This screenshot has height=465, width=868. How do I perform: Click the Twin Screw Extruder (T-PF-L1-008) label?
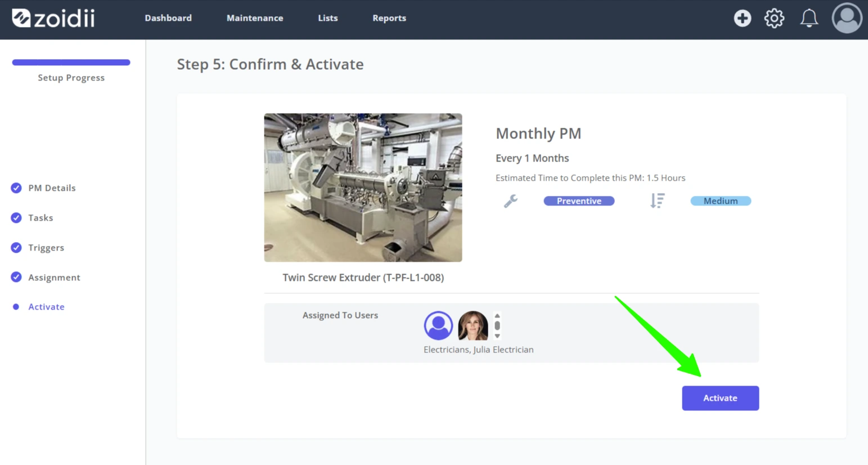(363, 278)
